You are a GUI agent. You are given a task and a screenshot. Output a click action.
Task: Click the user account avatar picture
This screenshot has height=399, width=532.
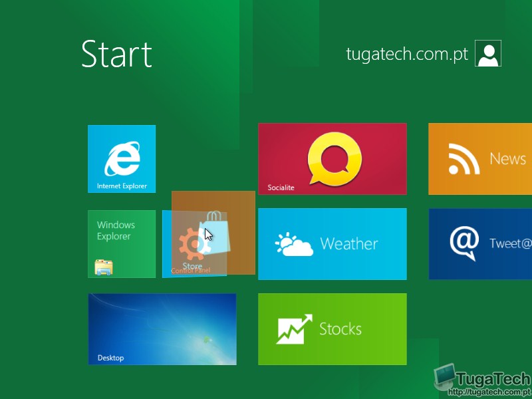488,53
